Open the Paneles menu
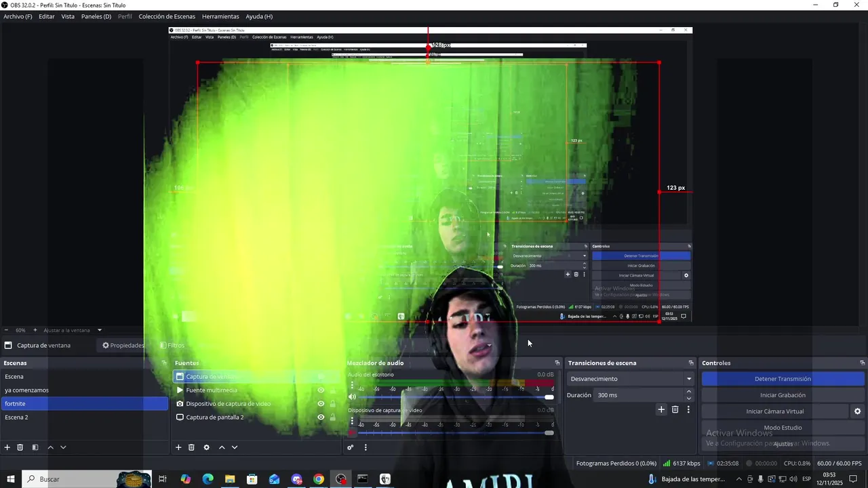Viewport: 868px width, 488px height. click(x=96, y=16)
